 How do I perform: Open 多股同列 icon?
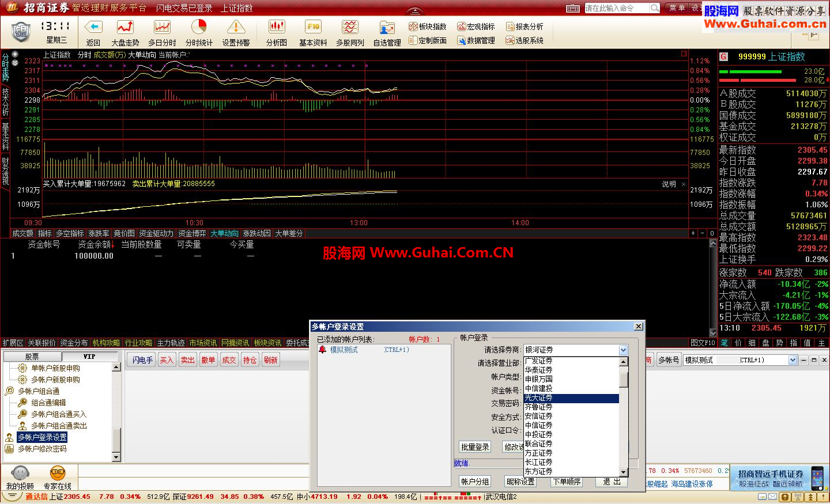tap(350, 27)
